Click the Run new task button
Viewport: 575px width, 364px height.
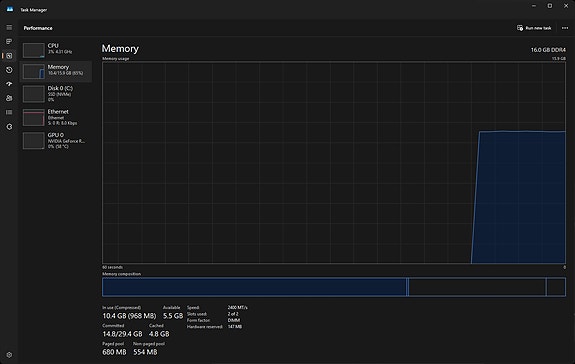534,28
